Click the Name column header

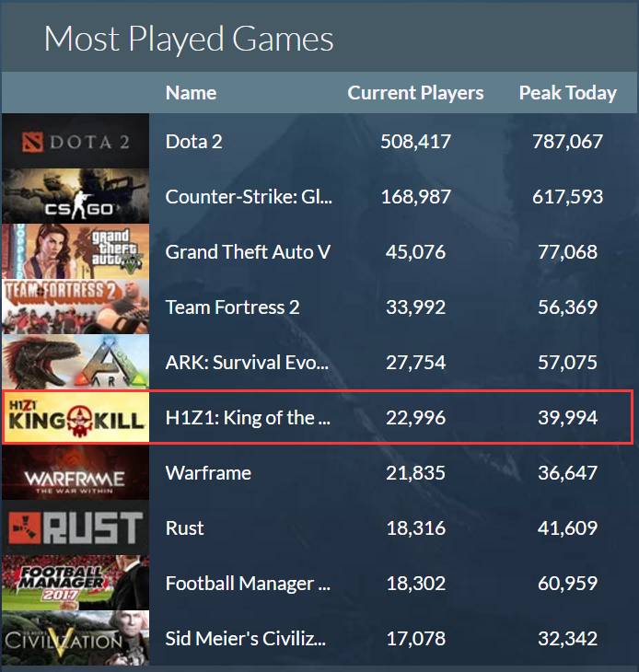(x=191, y=93)
